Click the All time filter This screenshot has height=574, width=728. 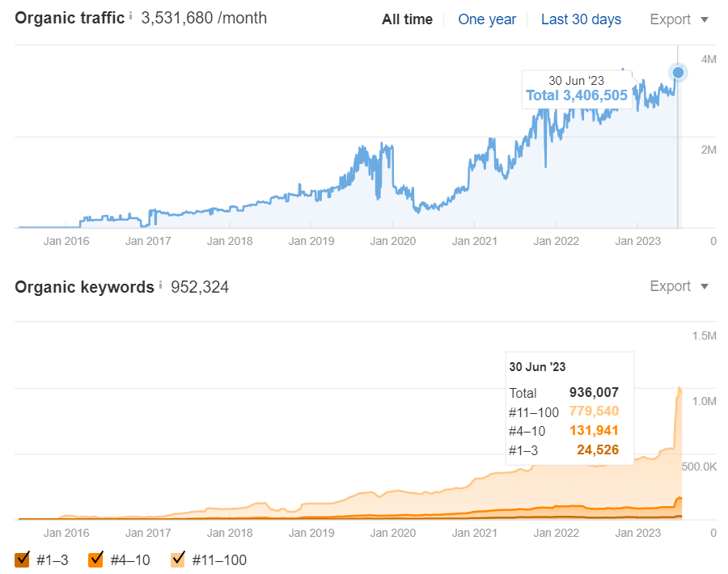(x=407, y=19)
